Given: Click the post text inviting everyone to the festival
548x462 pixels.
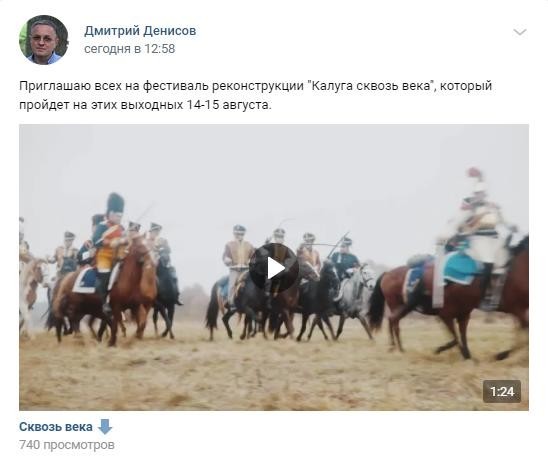Looking at the screenshot, I should coord(255,95).
